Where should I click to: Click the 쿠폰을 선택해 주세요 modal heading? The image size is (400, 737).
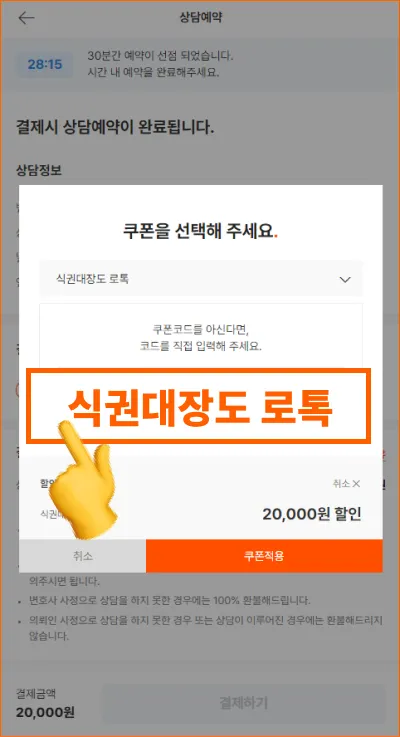201,232
